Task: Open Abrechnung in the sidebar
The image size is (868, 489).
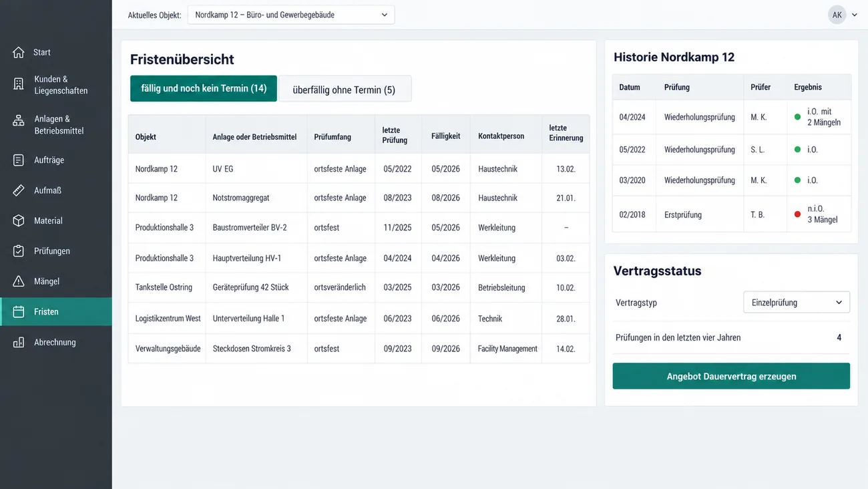Action: point(56,342)
